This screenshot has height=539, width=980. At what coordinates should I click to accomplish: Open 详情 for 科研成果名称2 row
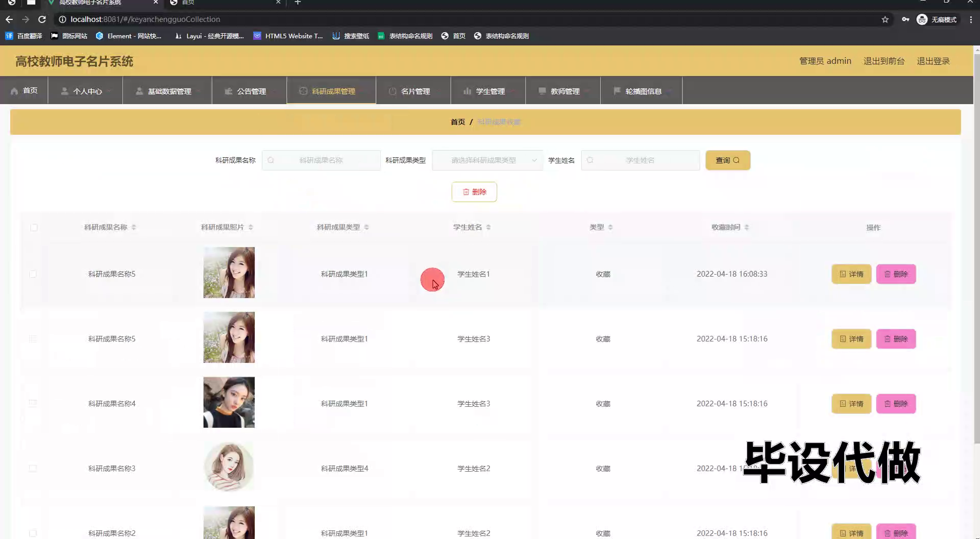tap(851, 532)
